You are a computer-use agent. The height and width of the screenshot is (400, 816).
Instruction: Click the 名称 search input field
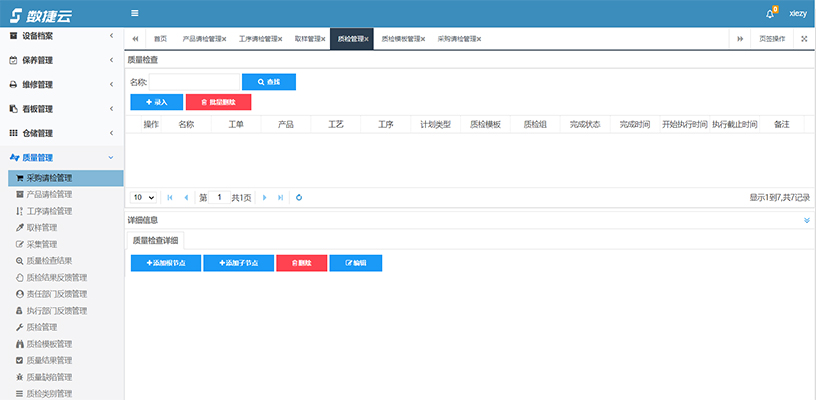point(194,82)
